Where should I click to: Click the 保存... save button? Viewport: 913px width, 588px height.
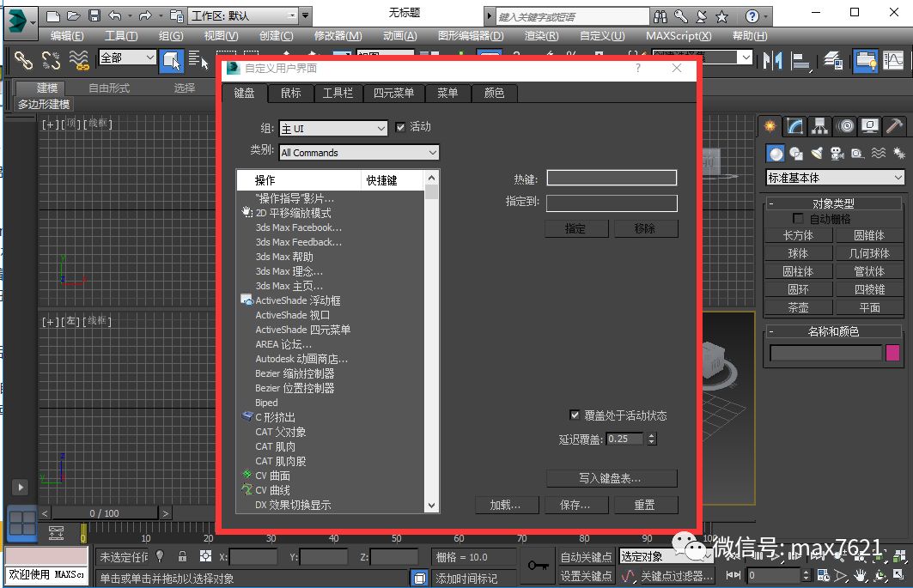pos(575,506)
